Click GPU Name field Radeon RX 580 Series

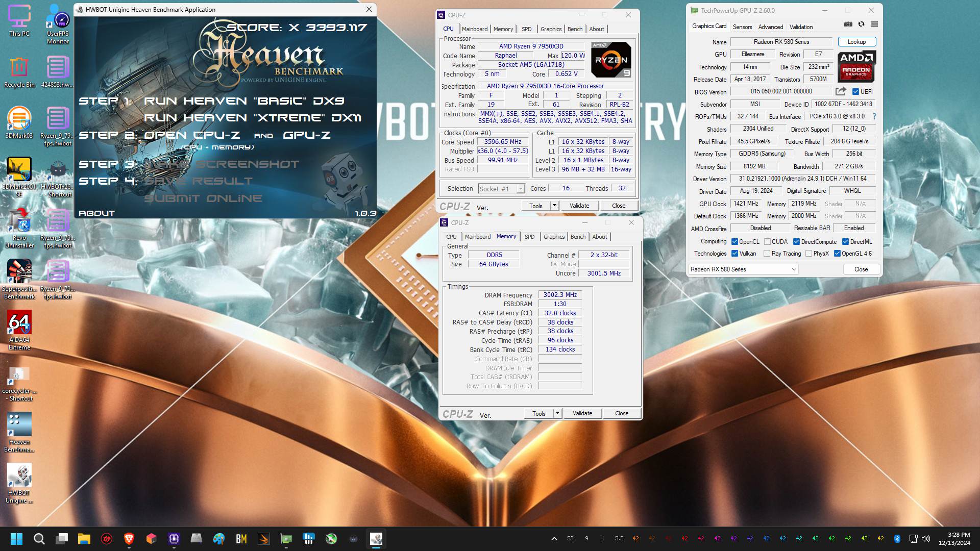[781, 42]
